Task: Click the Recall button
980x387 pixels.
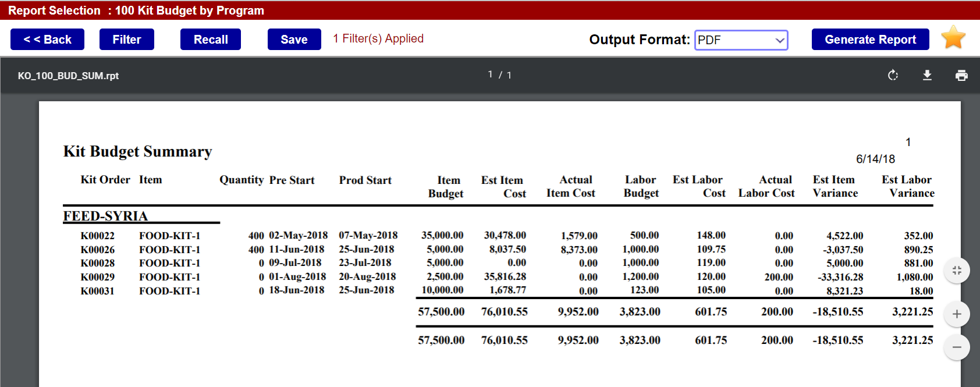Action: 211,40
